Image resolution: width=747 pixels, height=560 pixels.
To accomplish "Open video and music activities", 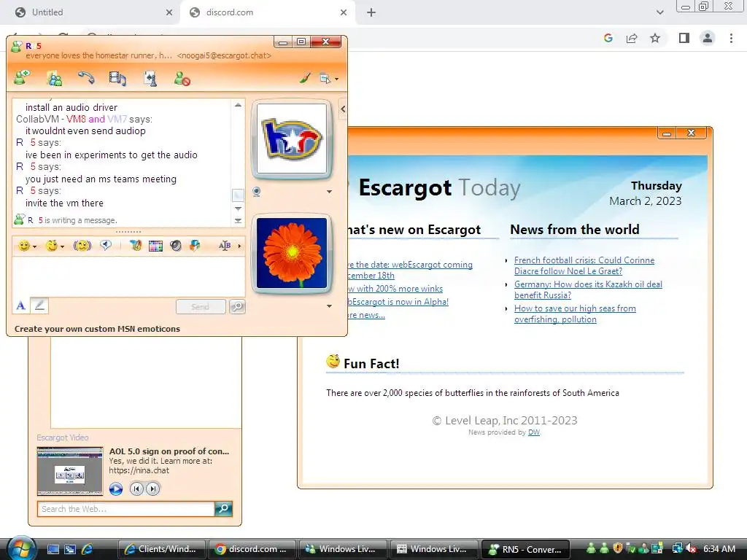I will pos(117,78).
